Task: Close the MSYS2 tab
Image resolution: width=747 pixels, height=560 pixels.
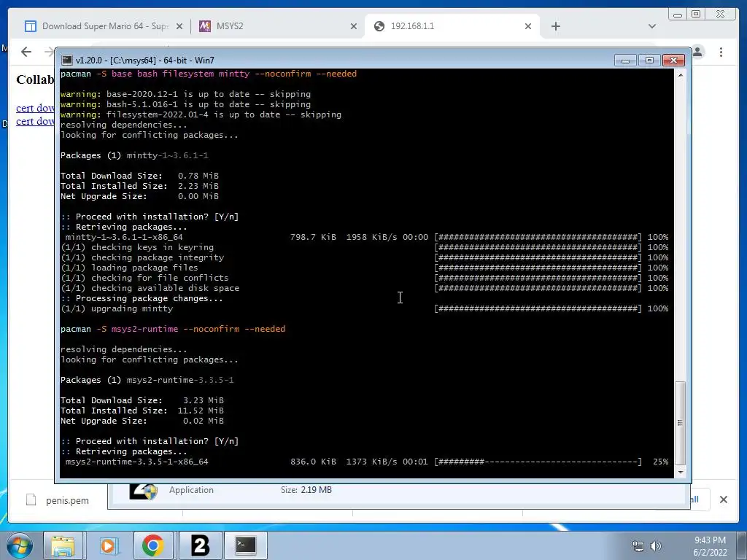Action: tap(354, 26)
